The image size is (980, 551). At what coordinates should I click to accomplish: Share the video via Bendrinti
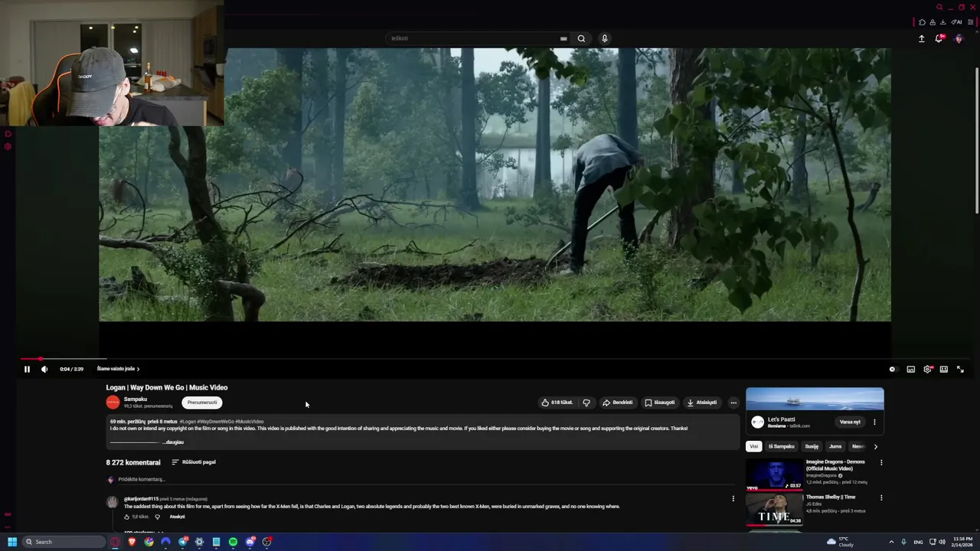[617, 403]
